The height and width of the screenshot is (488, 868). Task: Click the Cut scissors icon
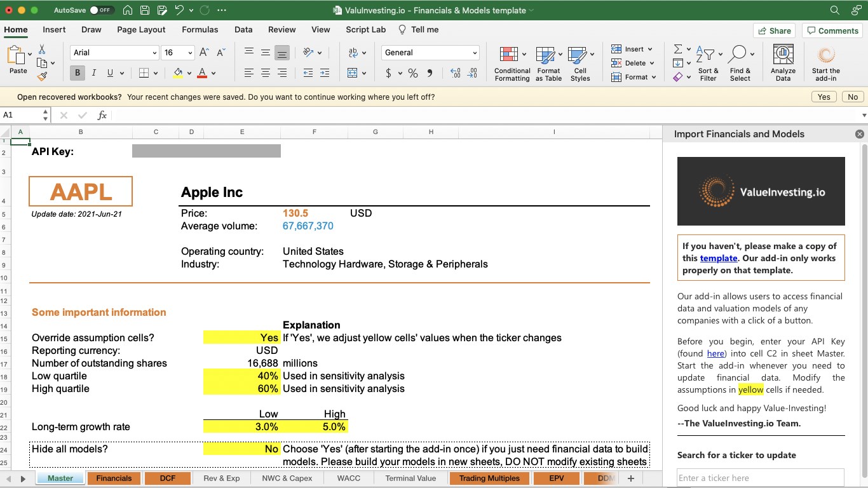42,50
